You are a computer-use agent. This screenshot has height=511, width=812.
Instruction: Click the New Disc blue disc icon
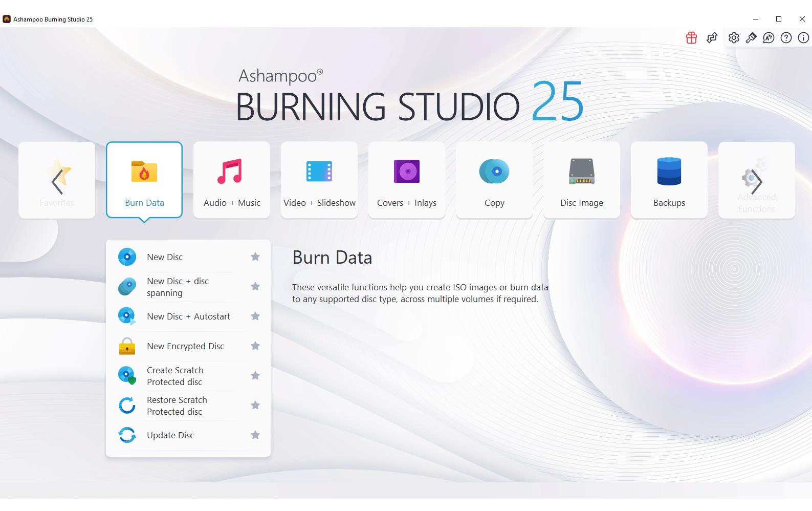pyautogui.click(x=127, y=257)
